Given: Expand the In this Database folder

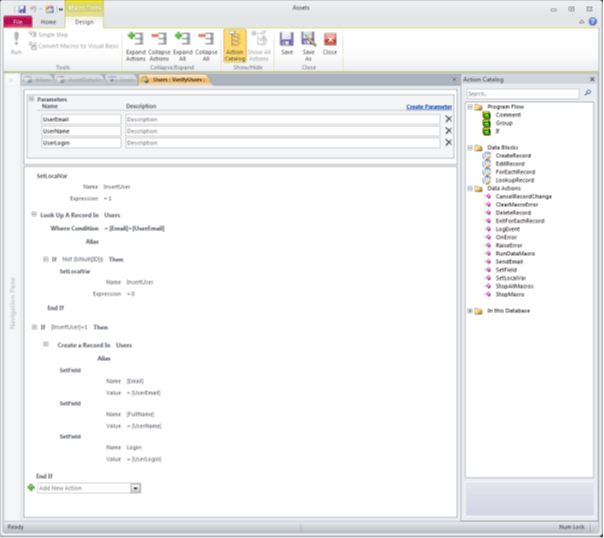Looking at the screenshot, I should (470, 311).
